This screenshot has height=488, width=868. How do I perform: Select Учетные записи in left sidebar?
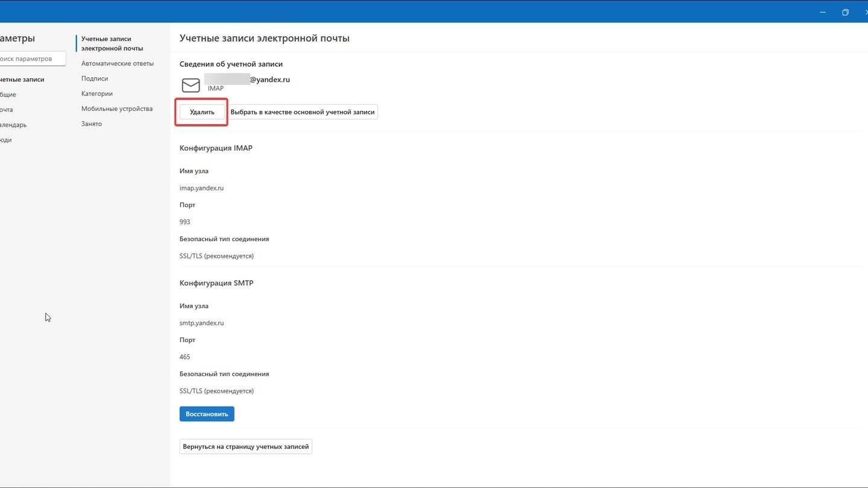(x=22, y=79)
